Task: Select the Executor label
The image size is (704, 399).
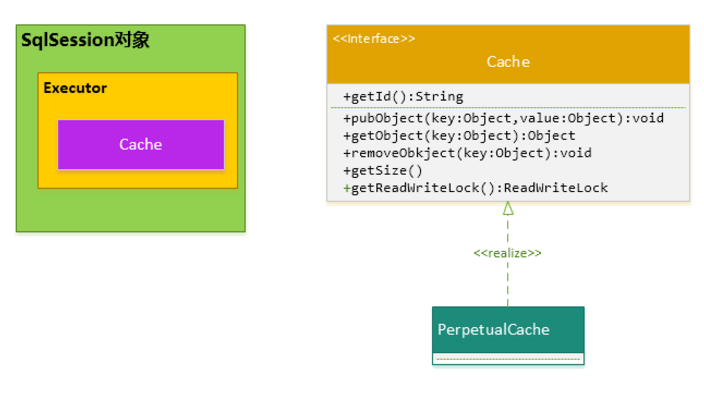Action: 75,88
